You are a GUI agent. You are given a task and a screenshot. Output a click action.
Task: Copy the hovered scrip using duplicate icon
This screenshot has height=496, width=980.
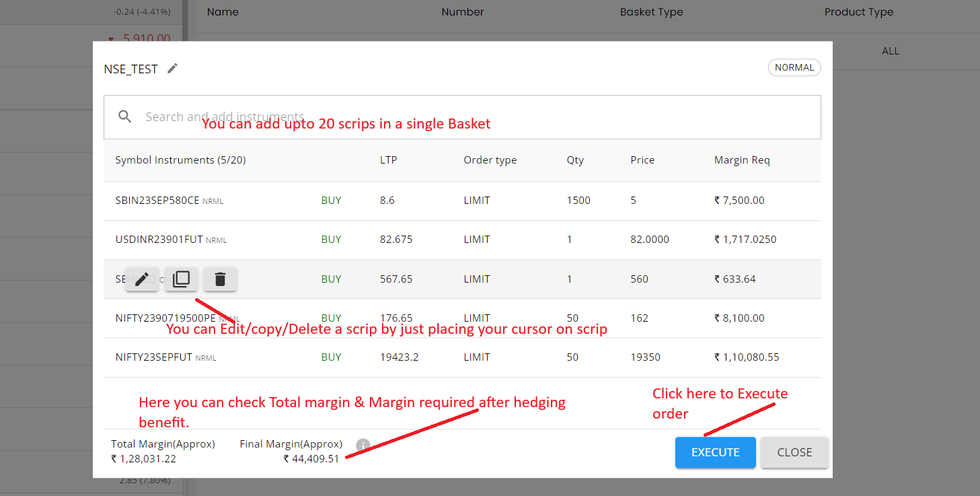click(x=181, y=279)
